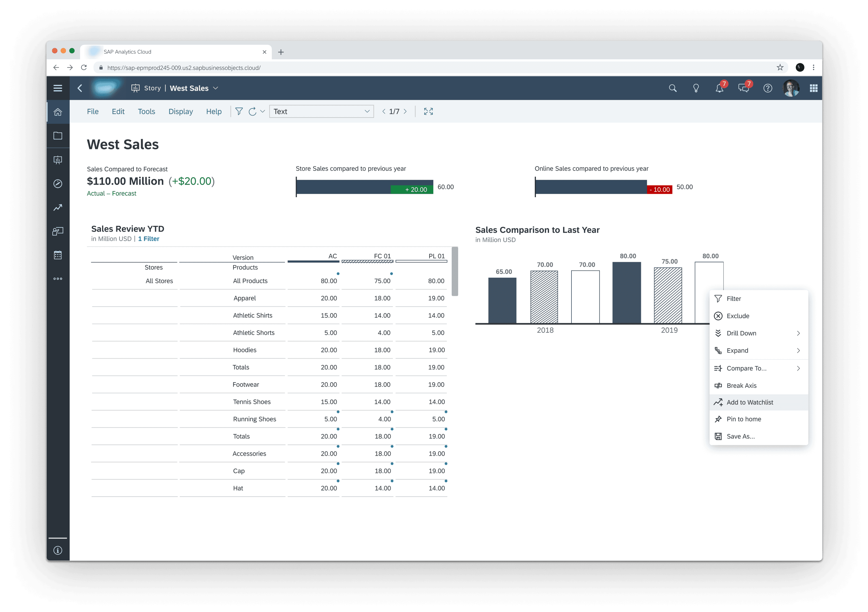Image resolution: width=868 pixels, height=612 pixels.
Task: Open the product switch grid icon
Action: (814, 88)
